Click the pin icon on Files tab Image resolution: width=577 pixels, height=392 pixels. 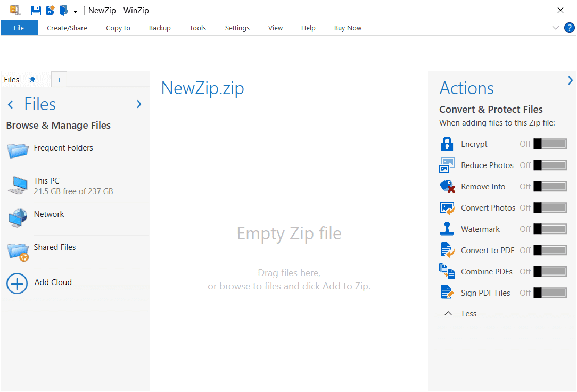(32, 79)
